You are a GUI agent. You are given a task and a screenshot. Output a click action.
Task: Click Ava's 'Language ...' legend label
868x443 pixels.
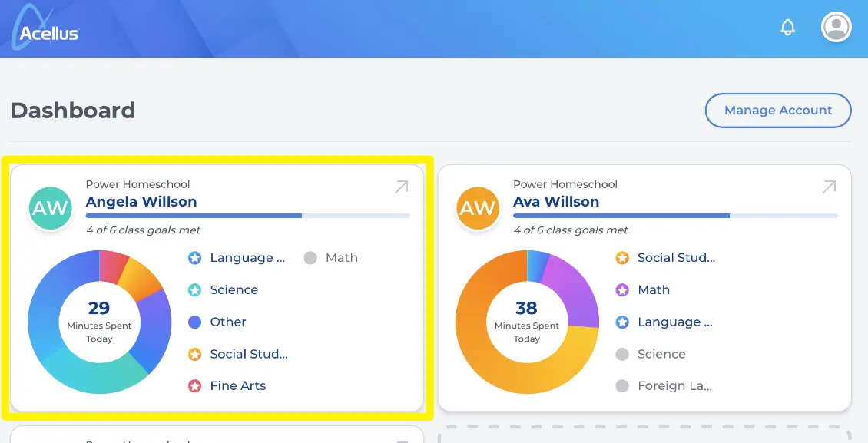[x=674, y=322]
